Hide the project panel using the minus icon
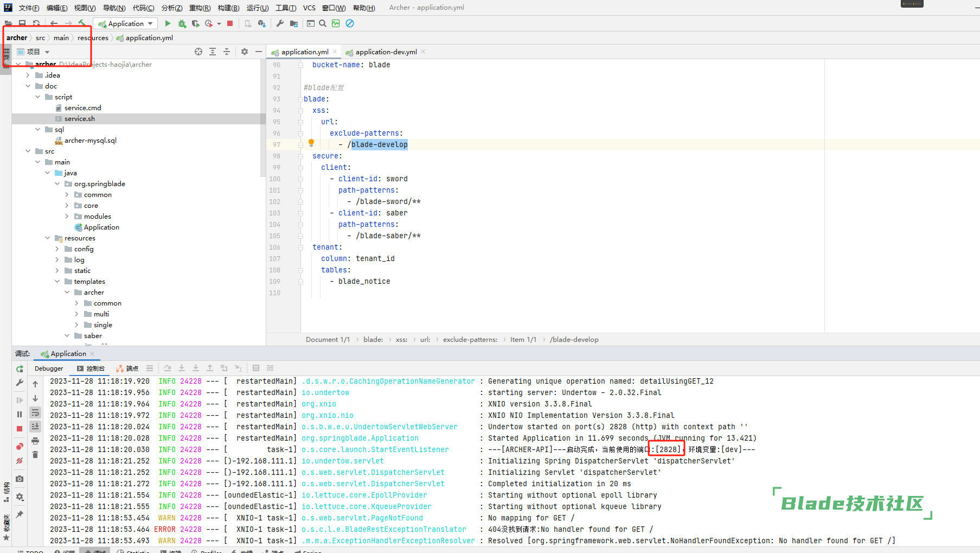This screenshot has height=553, width=980. click(259, 52)
